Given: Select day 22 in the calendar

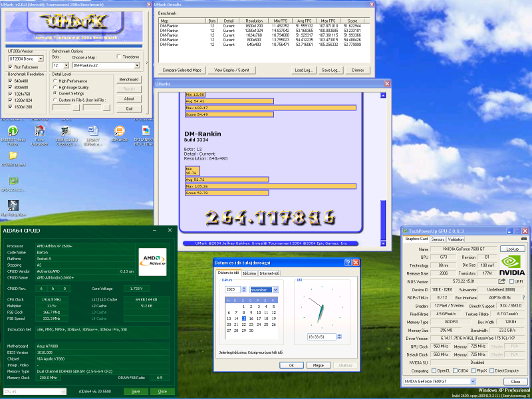Looking at the screenshot, I should coord(243,325).
